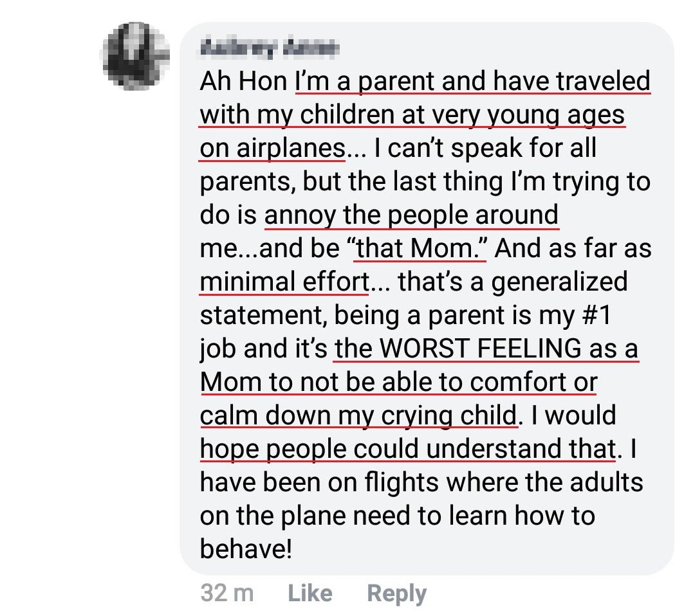This screenshot has height=616, width=684.
Task: Click the "32 m" comment timestamp
Action: (x=226, y=593)
